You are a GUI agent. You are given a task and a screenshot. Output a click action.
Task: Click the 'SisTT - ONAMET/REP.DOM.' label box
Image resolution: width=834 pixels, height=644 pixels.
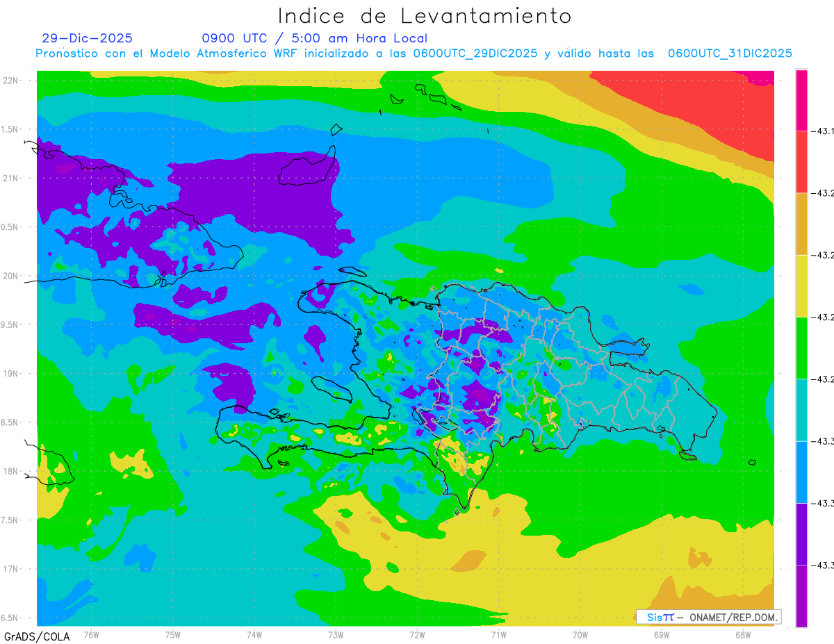click(x=709, y=617)
